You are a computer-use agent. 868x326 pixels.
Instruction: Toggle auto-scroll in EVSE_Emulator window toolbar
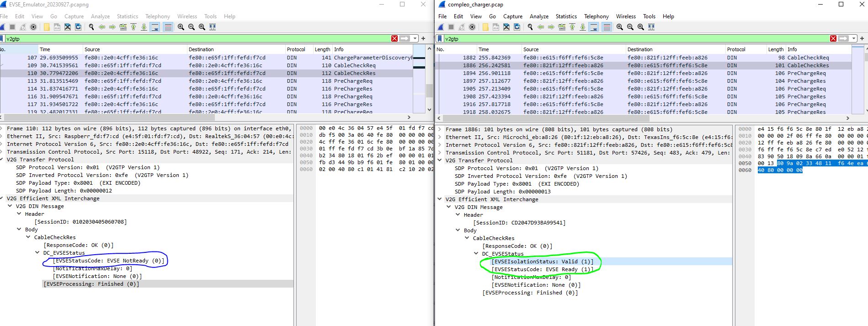[x=155, y=27]
